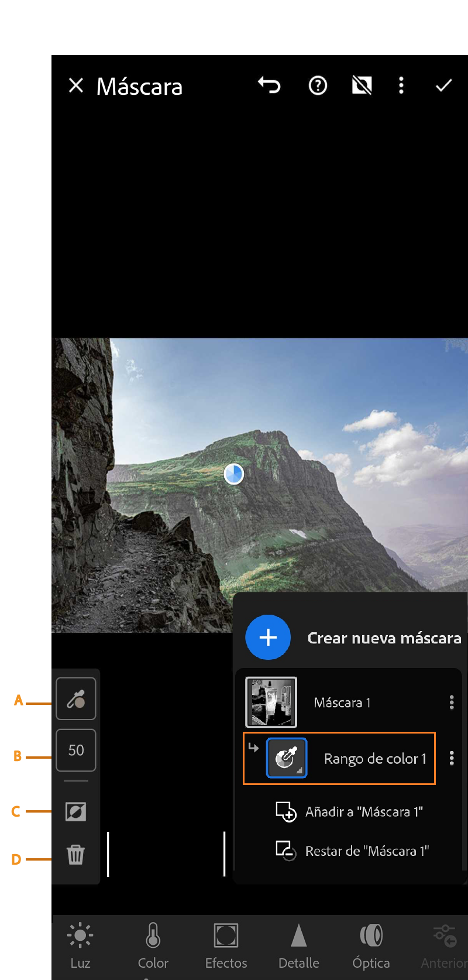
Task: Delete the mask with the trash icon
Action: tap(76, 855)
